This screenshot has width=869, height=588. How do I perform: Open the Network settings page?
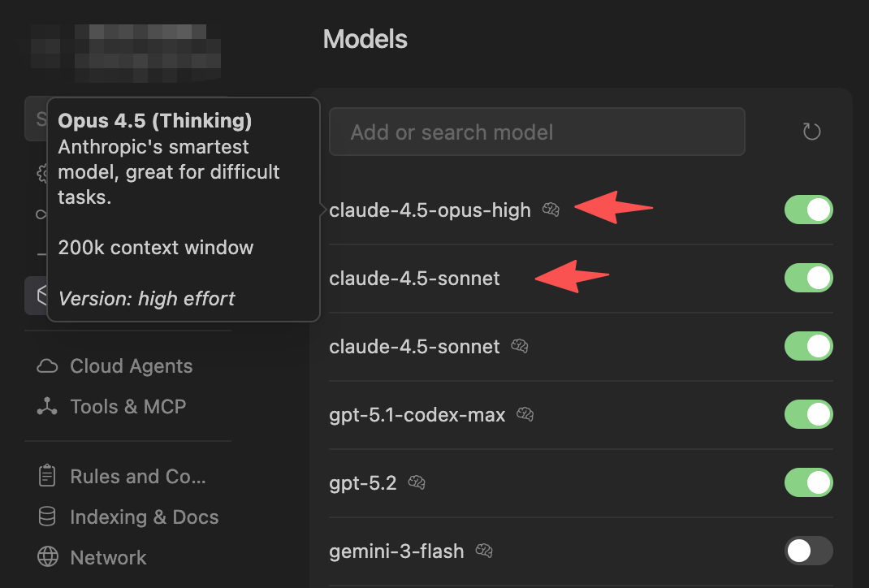(x=108, y=557)
